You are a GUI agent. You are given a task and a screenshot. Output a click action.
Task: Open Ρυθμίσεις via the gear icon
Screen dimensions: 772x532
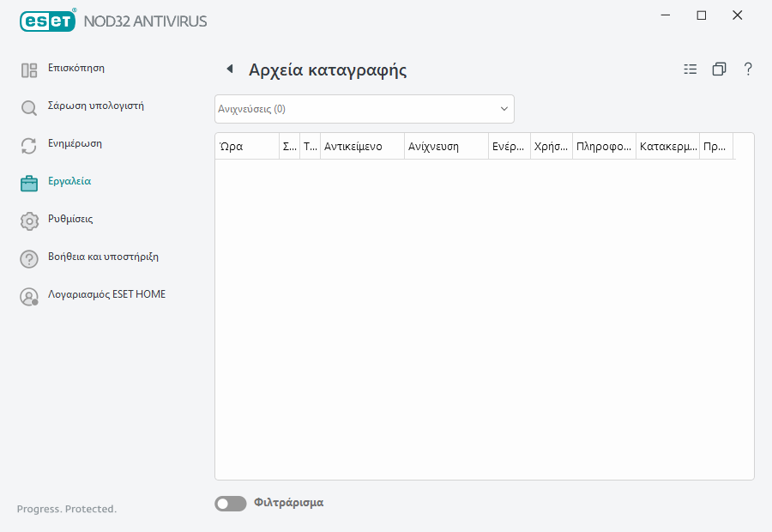tap(28, 220)
